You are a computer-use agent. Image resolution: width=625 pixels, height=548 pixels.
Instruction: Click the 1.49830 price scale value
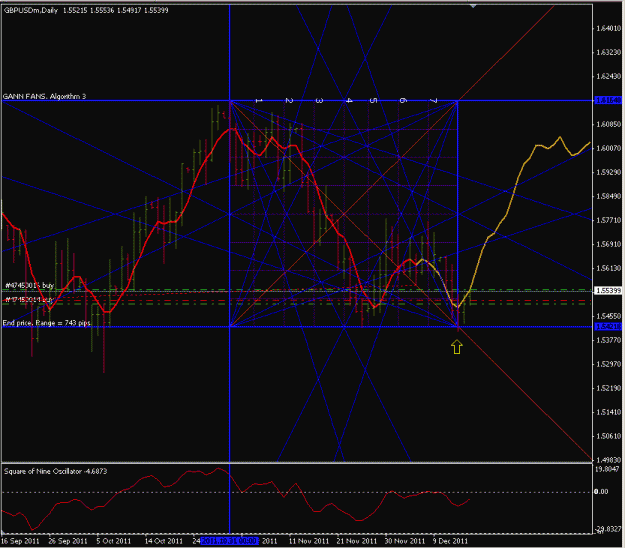click(x=608, y=460)
